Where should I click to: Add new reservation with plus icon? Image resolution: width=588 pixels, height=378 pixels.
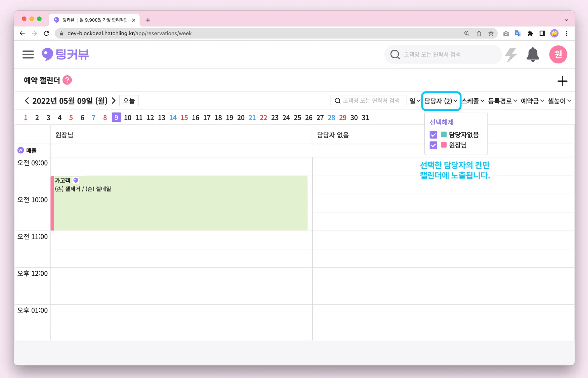pos(562,81)
